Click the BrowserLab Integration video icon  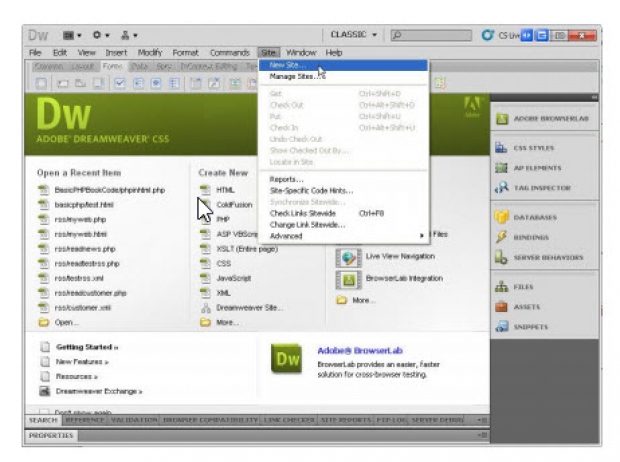click(348, 279)
